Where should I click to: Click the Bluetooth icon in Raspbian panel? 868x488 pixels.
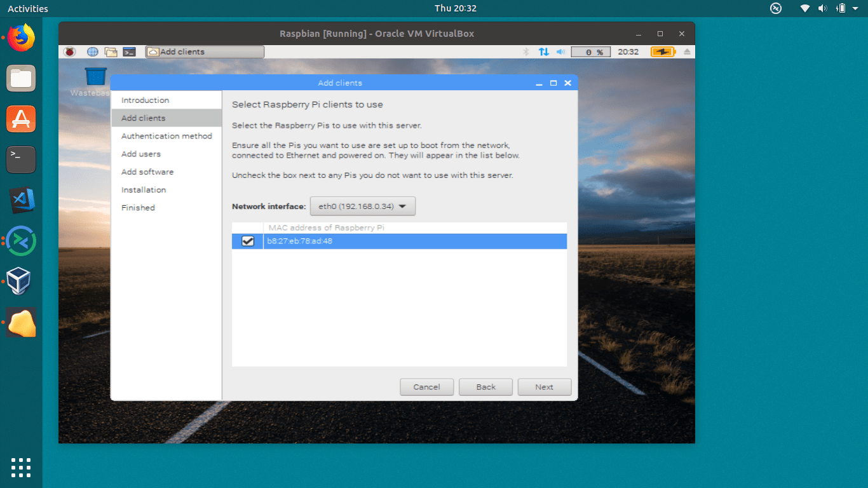[x=526, y=51]
